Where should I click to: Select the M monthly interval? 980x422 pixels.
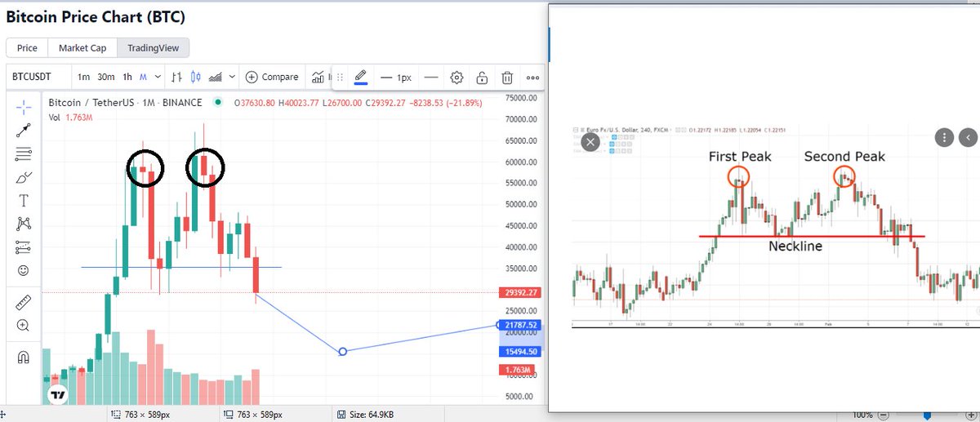pos(143,77)
